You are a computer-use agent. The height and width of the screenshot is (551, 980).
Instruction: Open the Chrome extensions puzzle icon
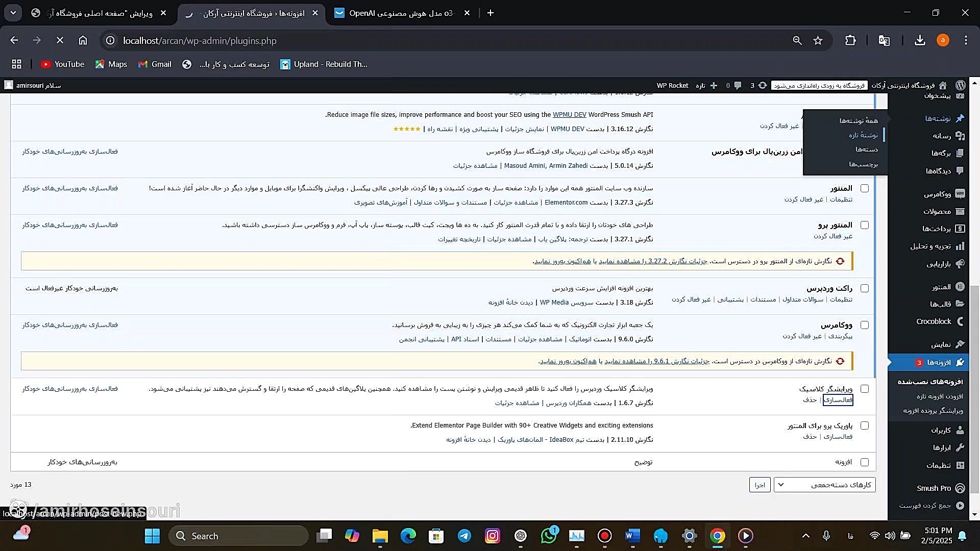850,40
